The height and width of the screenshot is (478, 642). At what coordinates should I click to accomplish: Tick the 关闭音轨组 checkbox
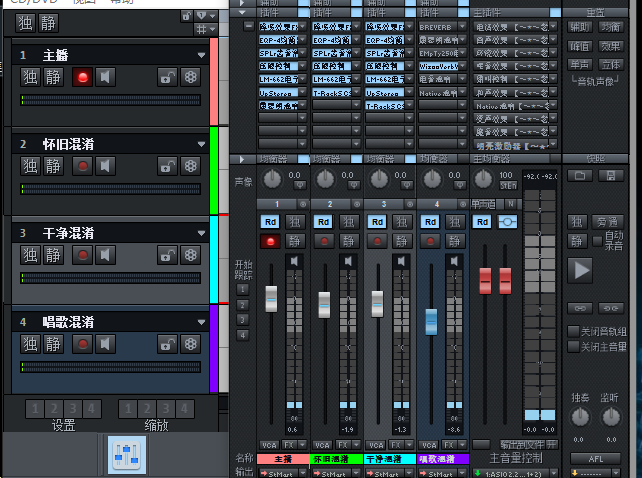click(573, 331)
